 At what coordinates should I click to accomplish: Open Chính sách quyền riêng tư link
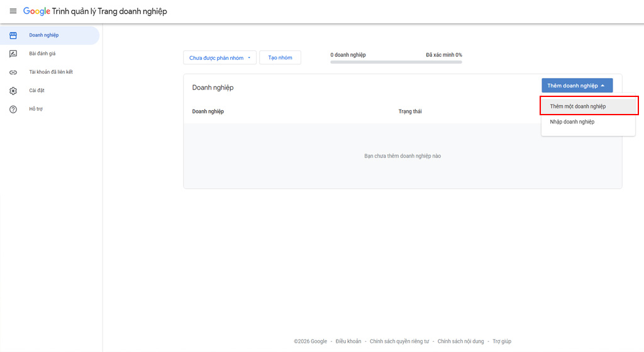coord(399,341)
